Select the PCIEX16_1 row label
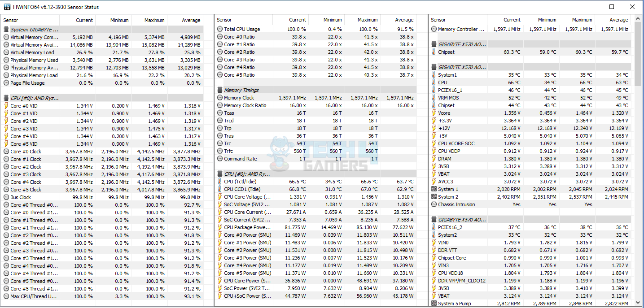The height and width of the screenshot is (308, 644). tap(450, 90)
